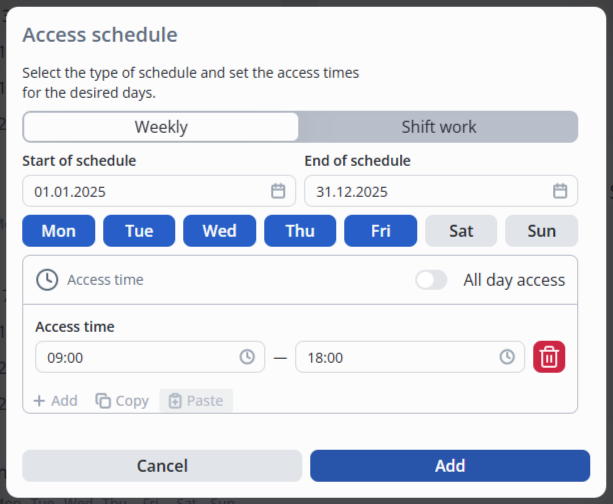Open the end date calendar picker
The height and width of the screenshot is (504, 613).
pos(560,191)
